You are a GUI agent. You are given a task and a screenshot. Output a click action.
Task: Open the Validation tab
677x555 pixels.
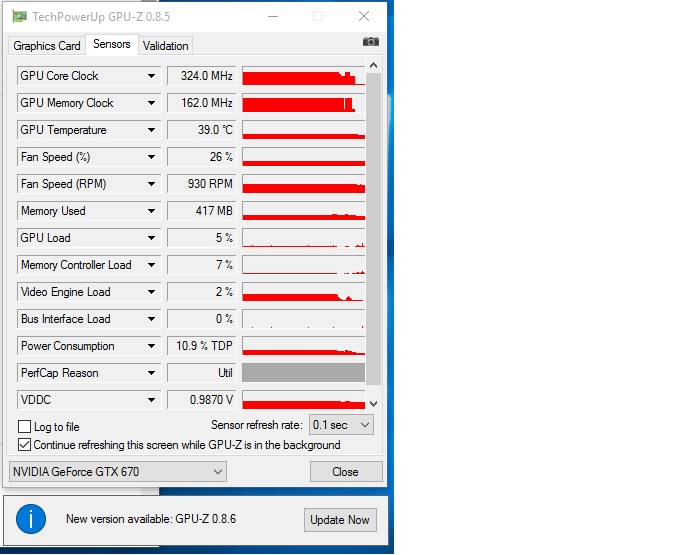(x=165, y=46)
